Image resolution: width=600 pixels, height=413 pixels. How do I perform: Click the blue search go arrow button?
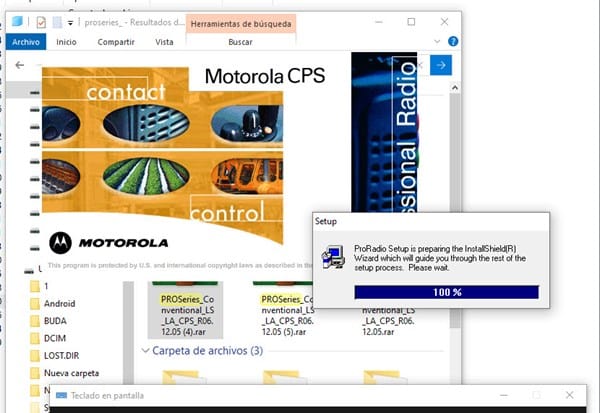pos(441,65)
